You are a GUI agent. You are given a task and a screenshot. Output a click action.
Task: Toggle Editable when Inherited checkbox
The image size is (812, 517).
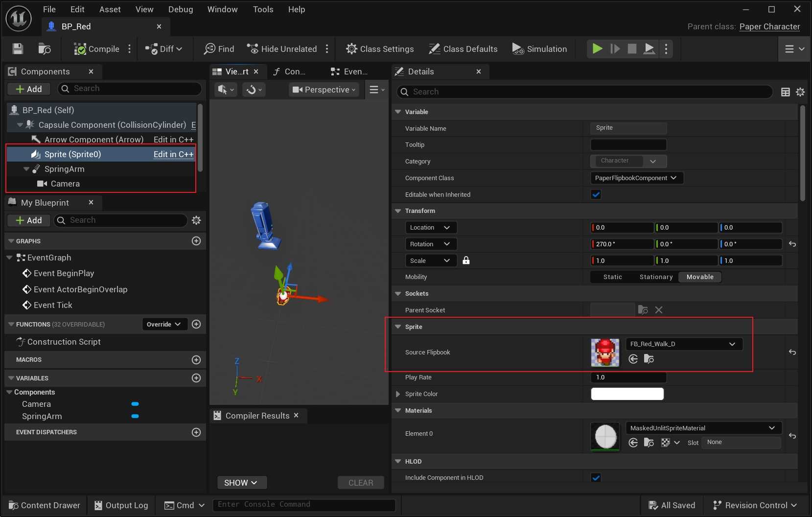click(596, 194)
